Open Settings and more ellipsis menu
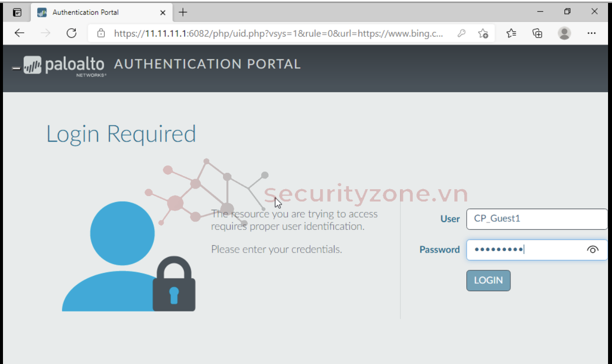The width and height of the screenshot is (612, 364). pos(591,33)
